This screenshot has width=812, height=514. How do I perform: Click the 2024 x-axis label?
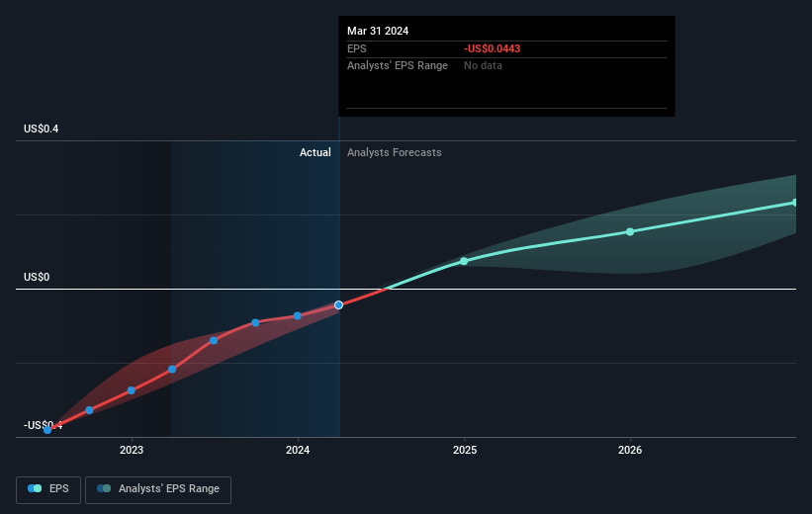(x=298, y=450)
